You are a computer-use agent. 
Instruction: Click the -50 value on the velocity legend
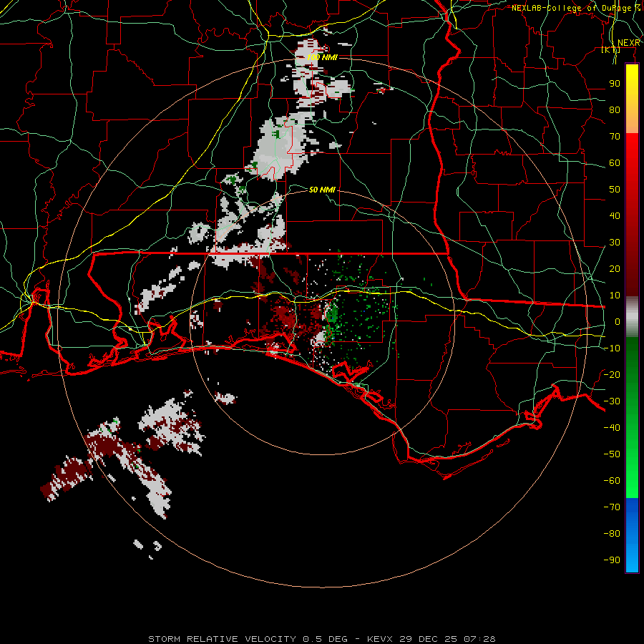(612, 454)
